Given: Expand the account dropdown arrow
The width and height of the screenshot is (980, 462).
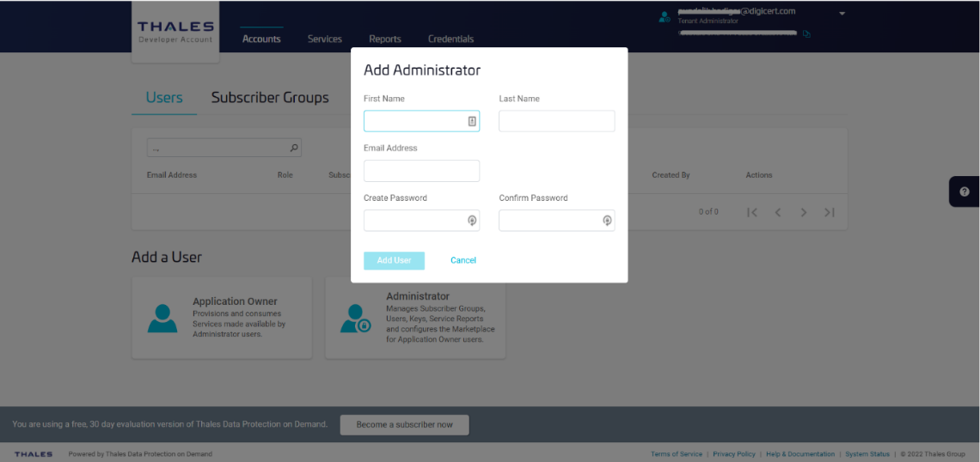Looking at the screenshot, I should 842,14.
